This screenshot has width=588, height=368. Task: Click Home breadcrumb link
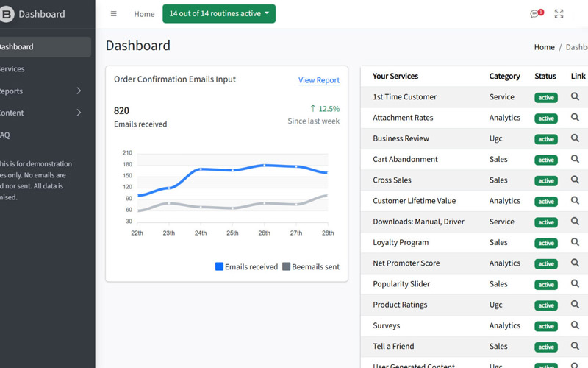tap(544, 47)
